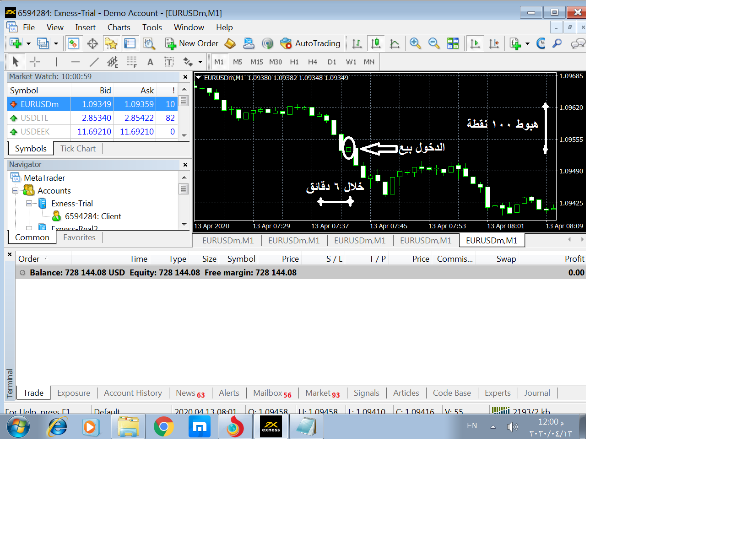Toggle AutoTrading button

[310, 43]
